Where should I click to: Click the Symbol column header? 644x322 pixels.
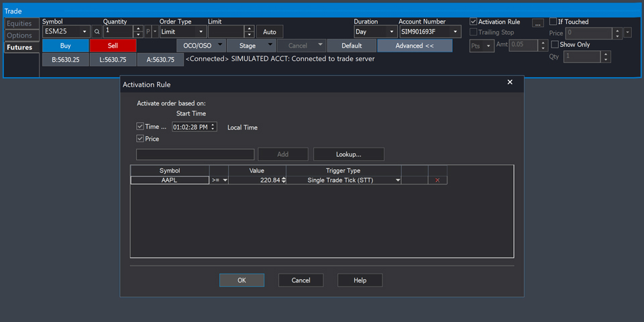click(x=170, y=170)
